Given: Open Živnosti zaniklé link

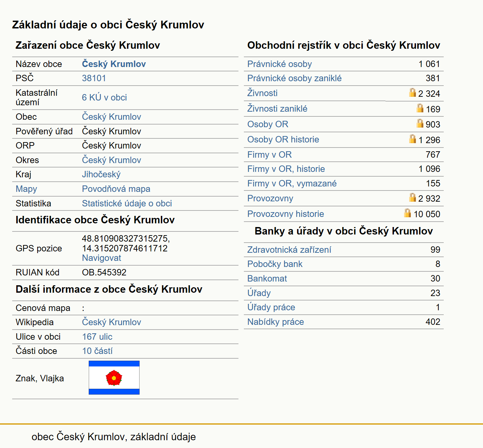Looking at the screenshot, I should pyautogui.click(x=277, y=109).
